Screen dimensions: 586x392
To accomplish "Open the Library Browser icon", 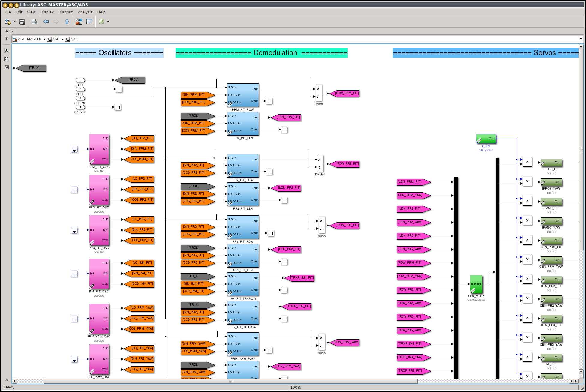I will [x=79, y=22].
